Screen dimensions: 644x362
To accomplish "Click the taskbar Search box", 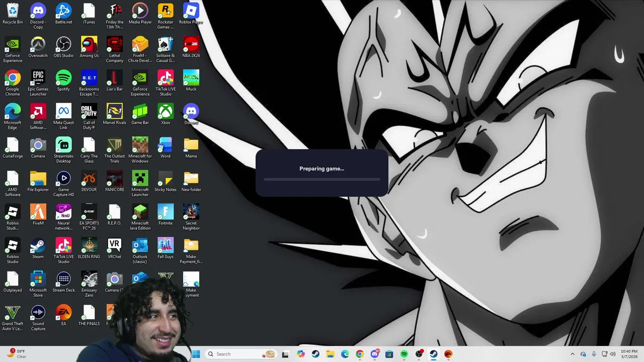I will click(x=242, y=354).
